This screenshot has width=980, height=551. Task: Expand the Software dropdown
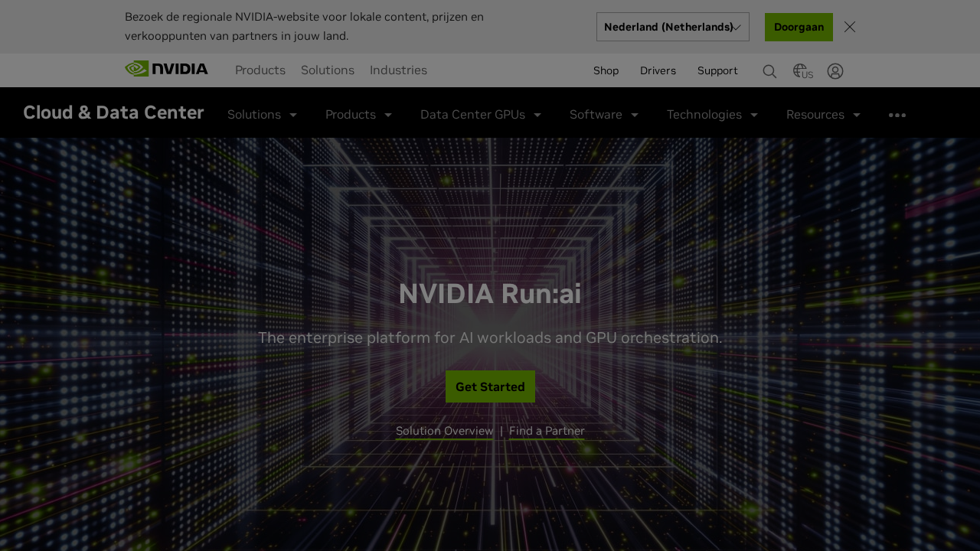(x=604, y=114)
